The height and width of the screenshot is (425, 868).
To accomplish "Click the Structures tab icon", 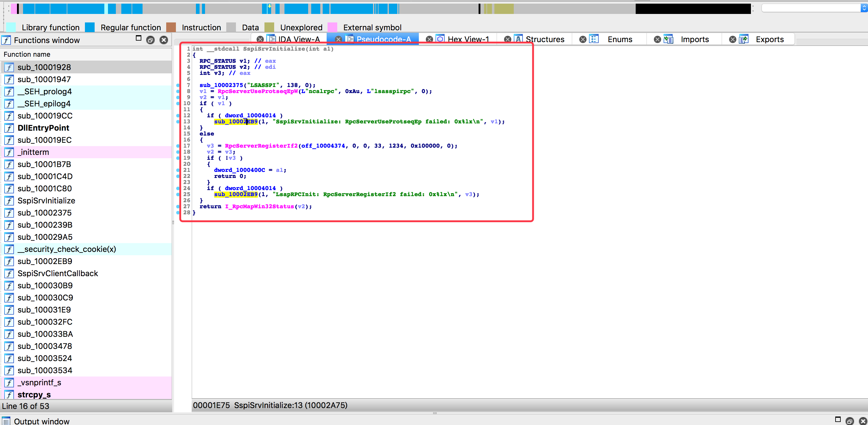I will coord(518,39).
